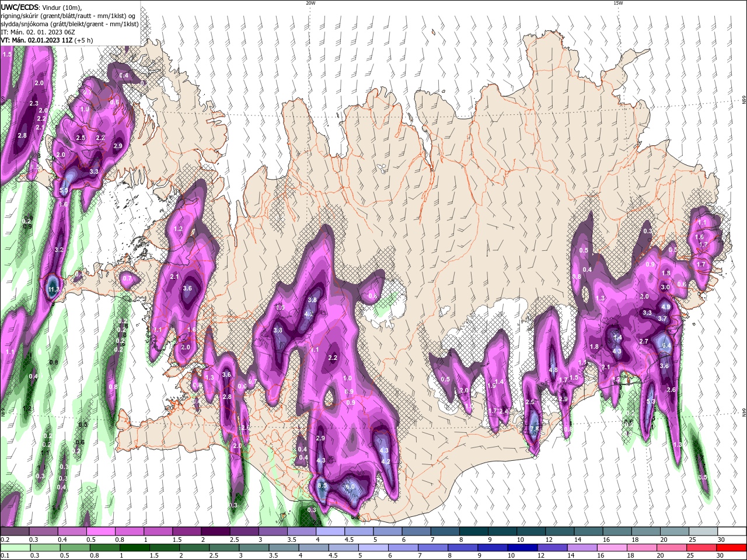Click the 'slydda/snjókoma' legend description line
Screen dimensions: 747x560
pos(69,24)
